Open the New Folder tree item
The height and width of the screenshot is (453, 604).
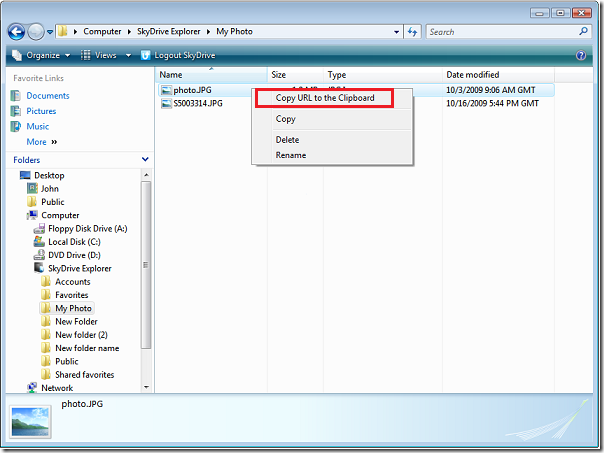tap(76, 322)
